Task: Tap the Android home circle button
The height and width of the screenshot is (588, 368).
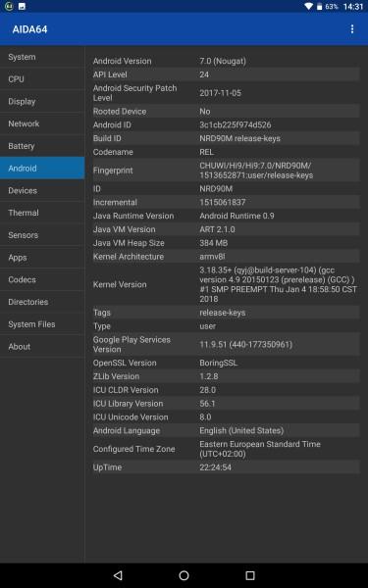Action: tap(184, 575)
